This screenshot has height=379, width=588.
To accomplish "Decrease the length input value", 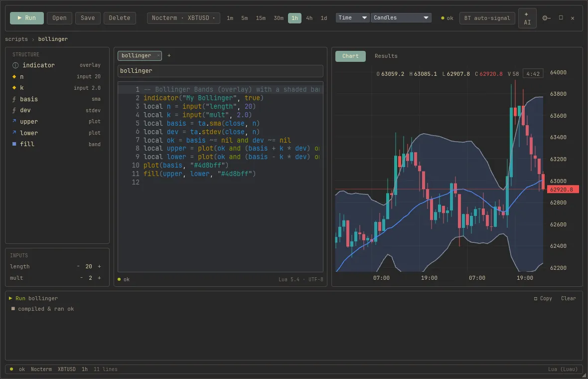I will [78, 266].
